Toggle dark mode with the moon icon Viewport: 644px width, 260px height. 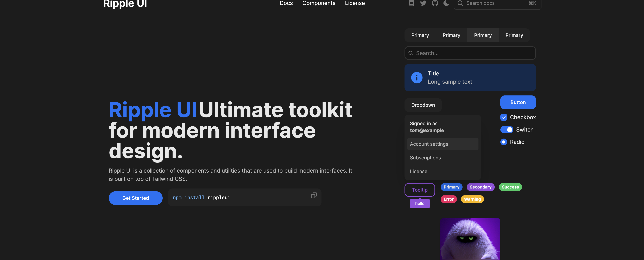click(446, 3)
